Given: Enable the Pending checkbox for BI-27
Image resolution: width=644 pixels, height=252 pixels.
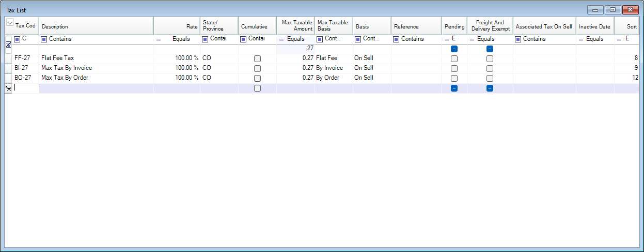Looking at the screenshot, I should [x=454, y=68].
